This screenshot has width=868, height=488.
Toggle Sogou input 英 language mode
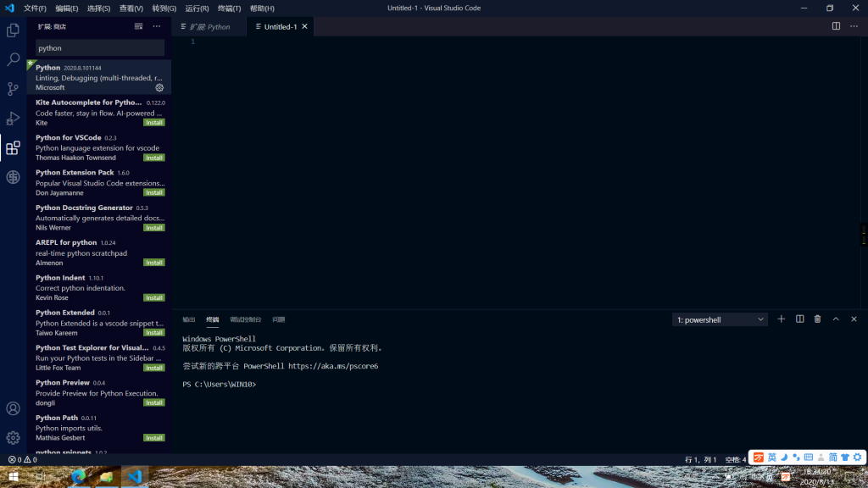(771, 457)
